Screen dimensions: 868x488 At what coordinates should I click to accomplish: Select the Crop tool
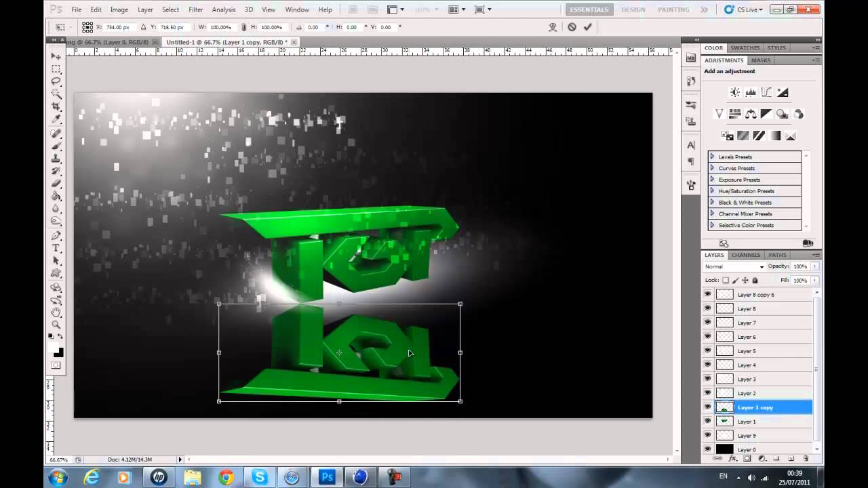pos(56,107)
